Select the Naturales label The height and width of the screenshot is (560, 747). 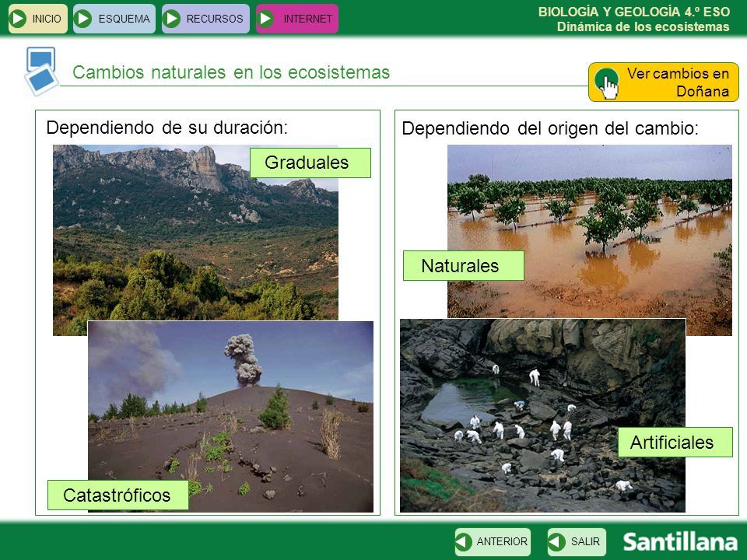tap(464, 266)
